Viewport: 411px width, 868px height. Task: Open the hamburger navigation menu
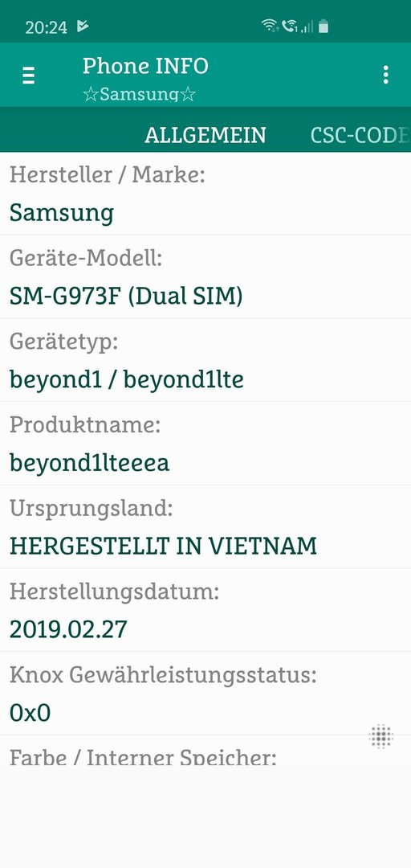(x=28, y=75)
